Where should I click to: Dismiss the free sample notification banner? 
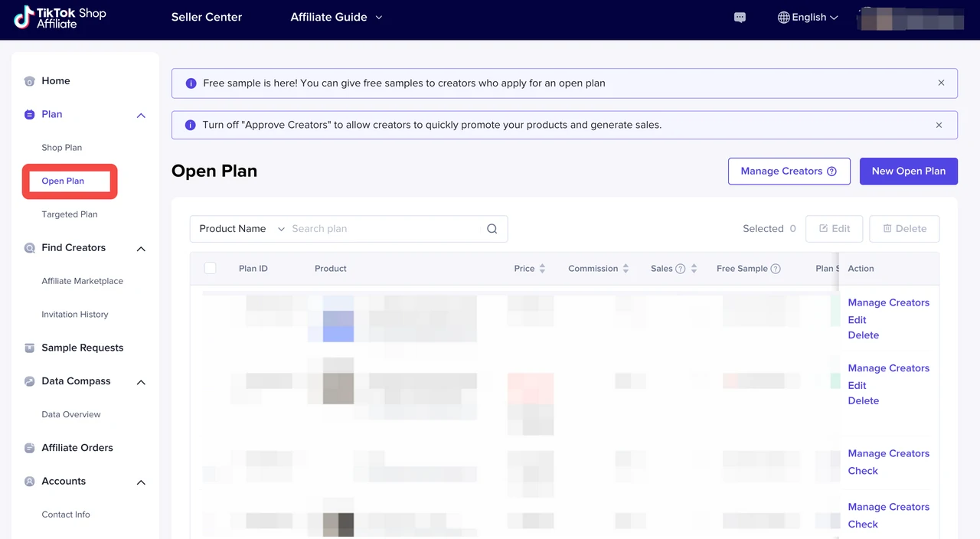click(941, 83)
